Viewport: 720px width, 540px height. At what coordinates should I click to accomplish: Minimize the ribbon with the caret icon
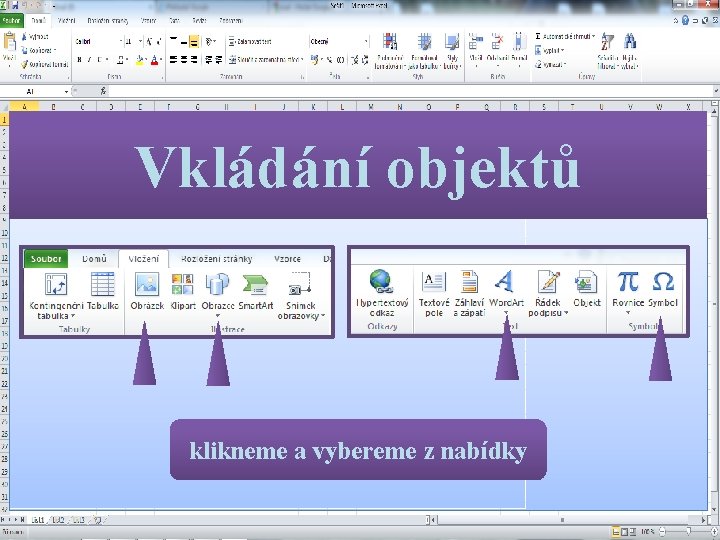[676, 21]
